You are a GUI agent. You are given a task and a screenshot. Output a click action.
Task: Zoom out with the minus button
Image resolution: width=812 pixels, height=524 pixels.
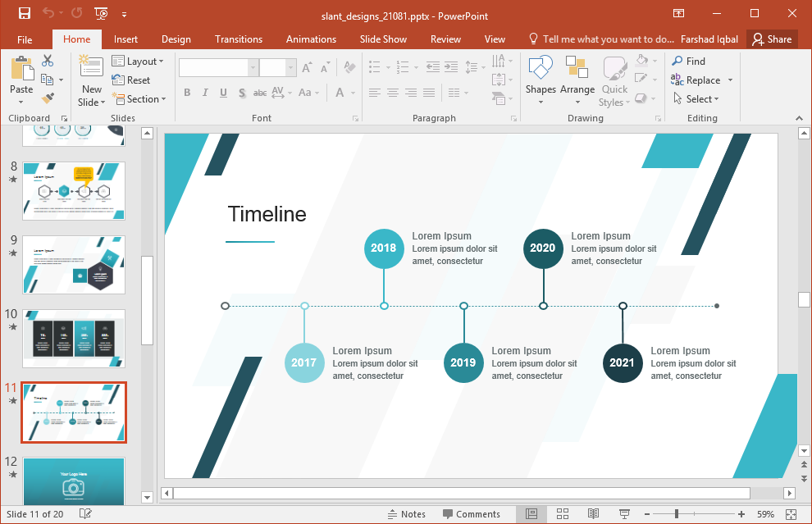[647, 514]
